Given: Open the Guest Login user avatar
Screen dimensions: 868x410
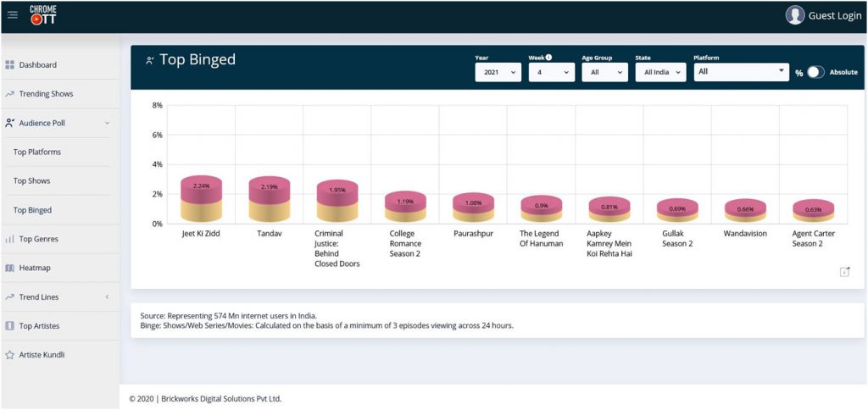Looking at the screenshot, I should click(x=794, y=15).
